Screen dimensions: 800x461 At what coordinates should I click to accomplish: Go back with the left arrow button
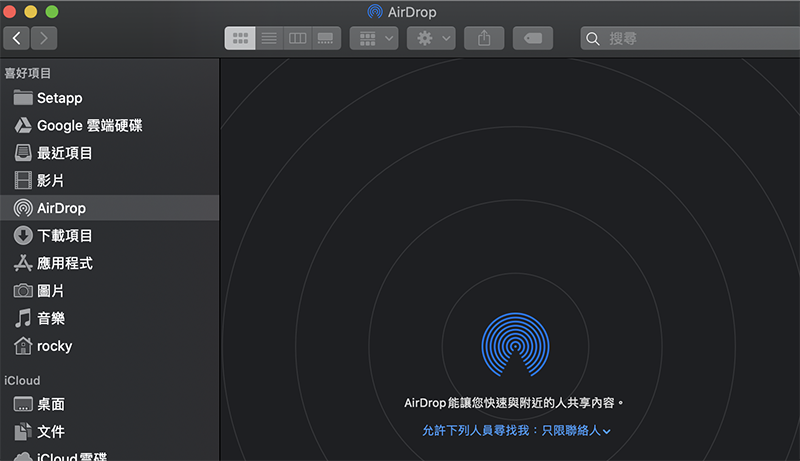(17, 38)
